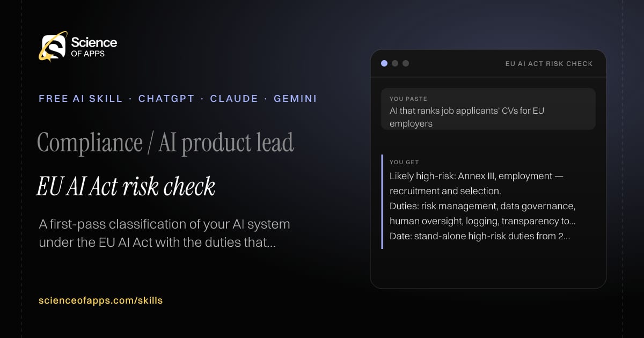Click the 'FREE AI SKILL' tagline text

point(80,99)
